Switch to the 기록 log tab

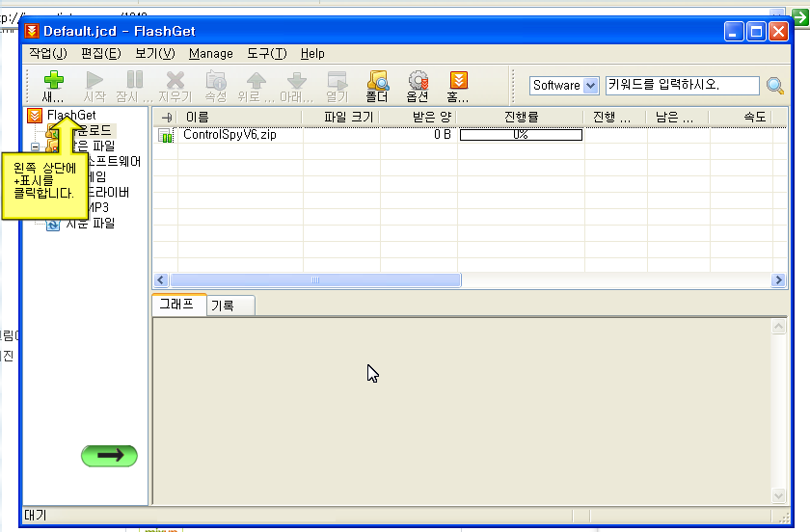224,306
